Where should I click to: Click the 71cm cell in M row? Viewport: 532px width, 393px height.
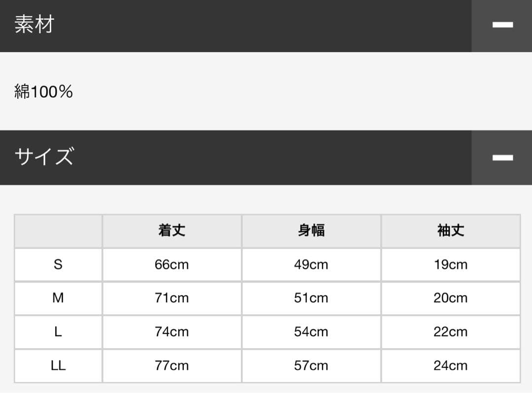[171, 298]
